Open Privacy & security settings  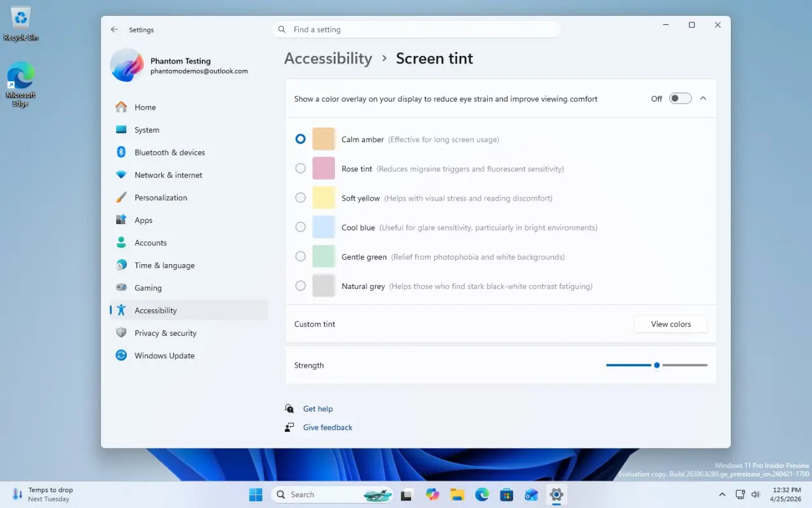click(165, 333)
